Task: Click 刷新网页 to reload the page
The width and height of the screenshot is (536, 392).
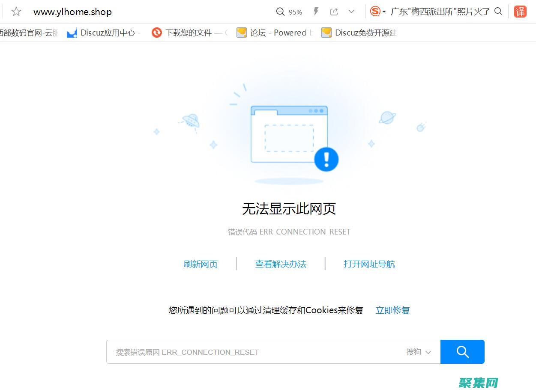Action: coord(200,264)
